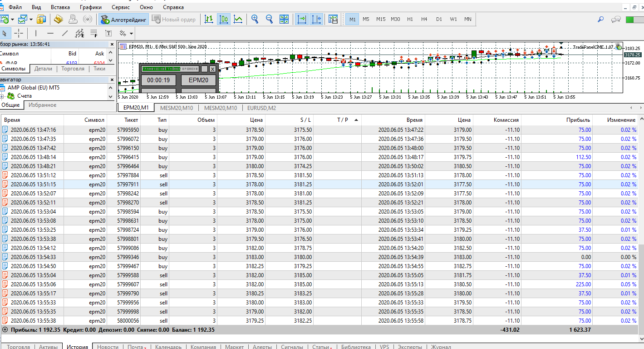Image resolution: width=644 pixels, height=349 pixels.
Task: Toggle the chart shift button
Action: pos(316,19)
